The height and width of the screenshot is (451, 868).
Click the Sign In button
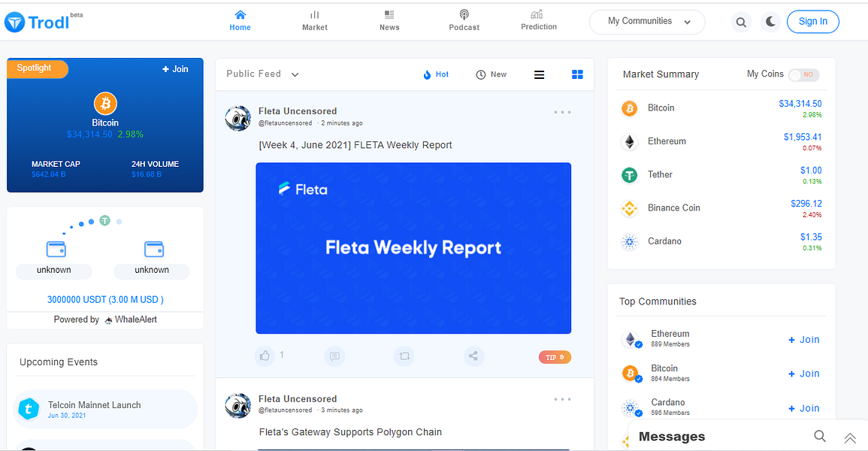pos(812,22)
